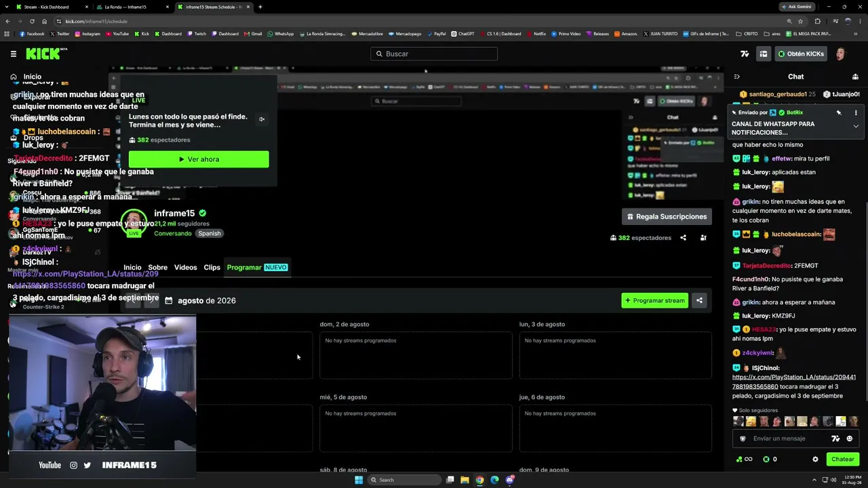Open File Explorer from the taskbar
The height and width of the screenshot is (488, 868).
click(465, 480)
